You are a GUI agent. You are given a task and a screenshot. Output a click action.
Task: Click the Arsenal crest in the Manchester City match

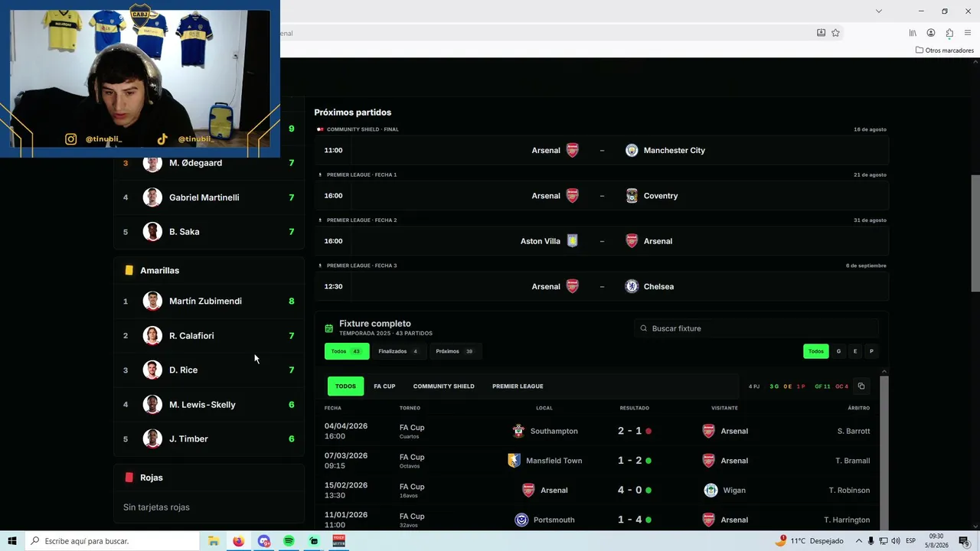click(x=573, y=150)
